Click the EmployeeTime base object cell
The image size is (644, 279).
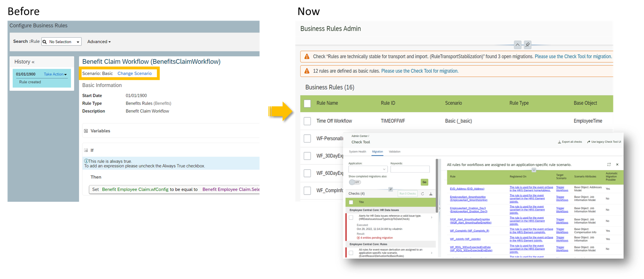click(588, 121)
